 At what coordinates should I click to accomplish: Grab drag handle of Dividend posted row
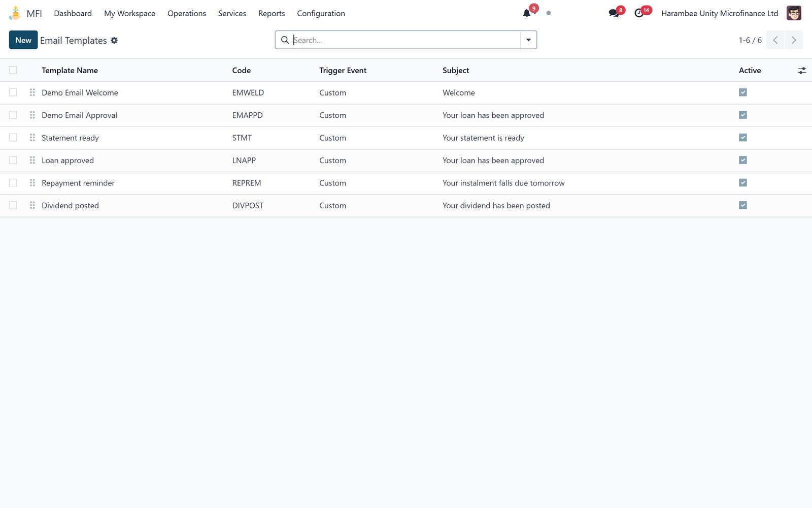coord(32,205)
